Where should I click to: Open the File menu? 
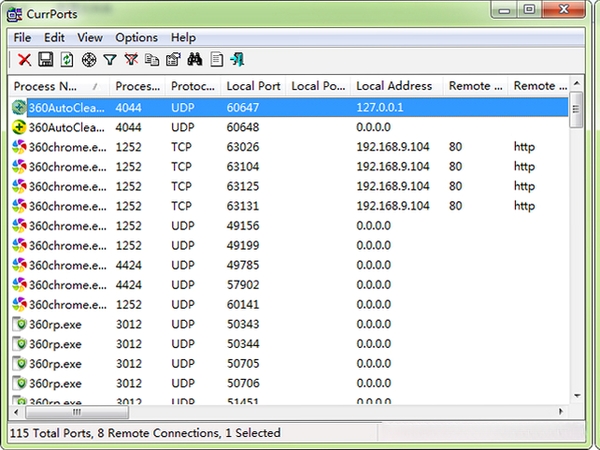[x=22, y=38]
